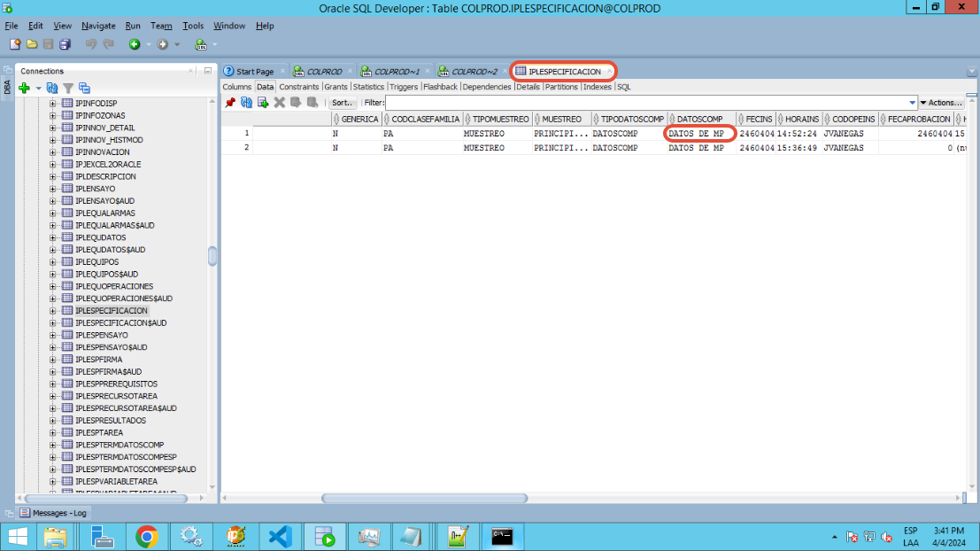Click the Insert Row icon
This screenshot has height=551, width=980.
click(263, 103)
